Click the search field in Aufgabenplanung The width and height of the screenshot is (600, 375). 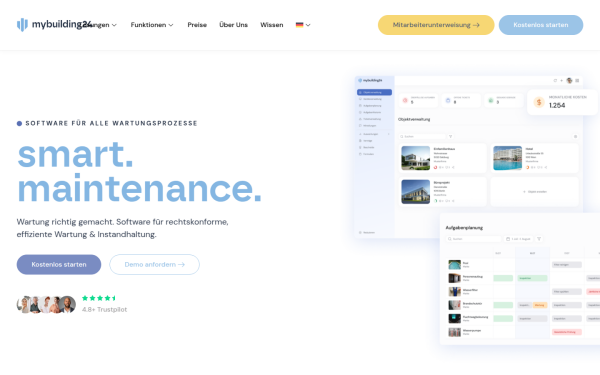pyautogui.click(x=474, y=239)
